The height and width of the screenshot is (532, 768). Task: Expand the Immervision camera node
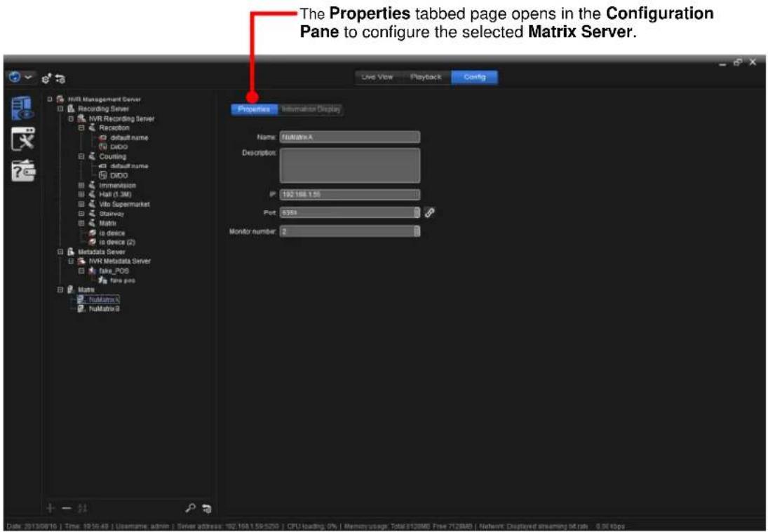pos(81,186)
